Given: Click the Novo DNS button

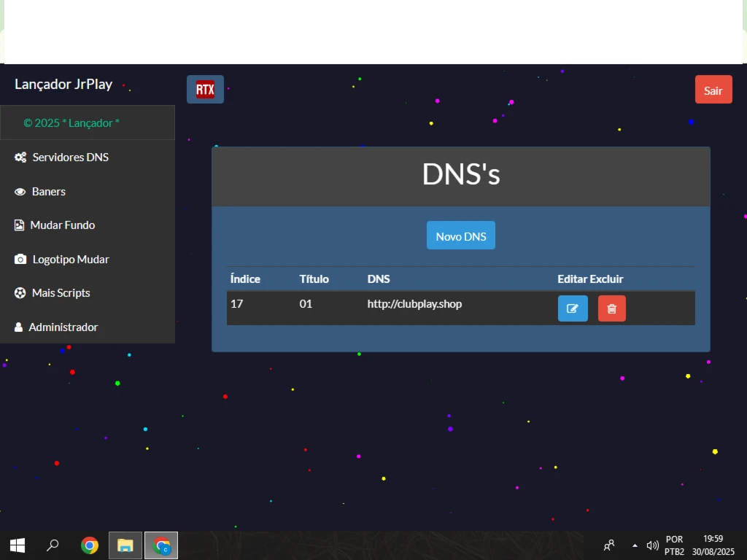Looking at the screenshot, I should [461, 236].
